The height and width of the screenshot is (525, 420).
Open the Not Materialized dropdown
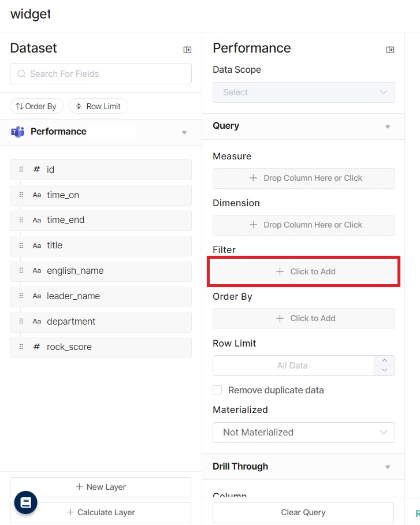[303, 432]
